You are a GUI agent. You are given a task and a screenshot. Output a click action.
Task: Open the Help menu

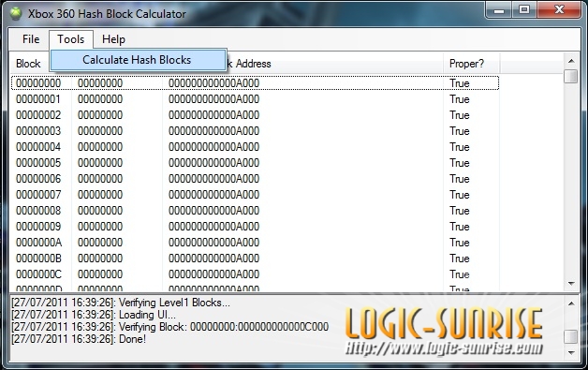(x=113, y=39)
